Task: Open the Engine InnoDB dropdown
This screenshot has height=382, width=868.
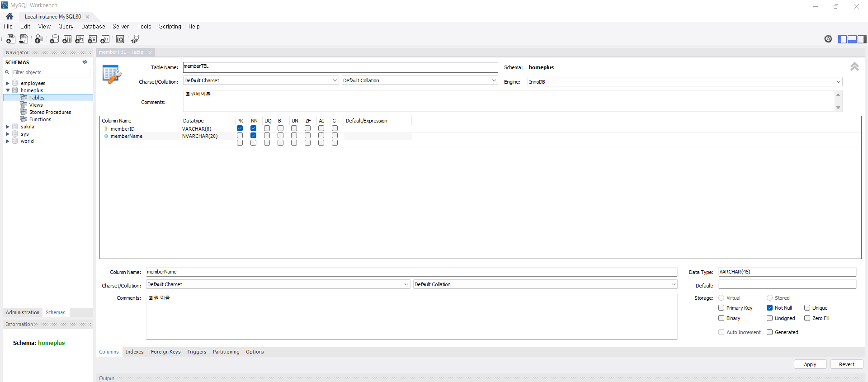Action: [x=685, y=82]
